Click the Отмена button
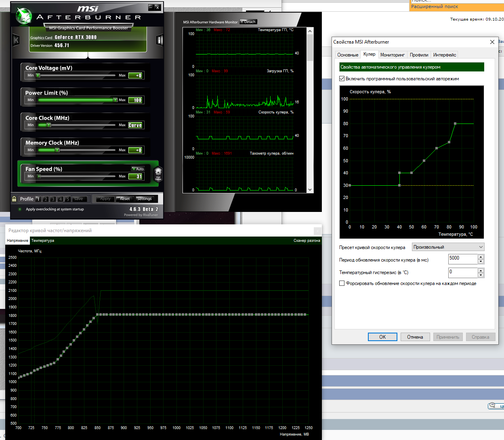504x440 pixels. tap(415, 337)
